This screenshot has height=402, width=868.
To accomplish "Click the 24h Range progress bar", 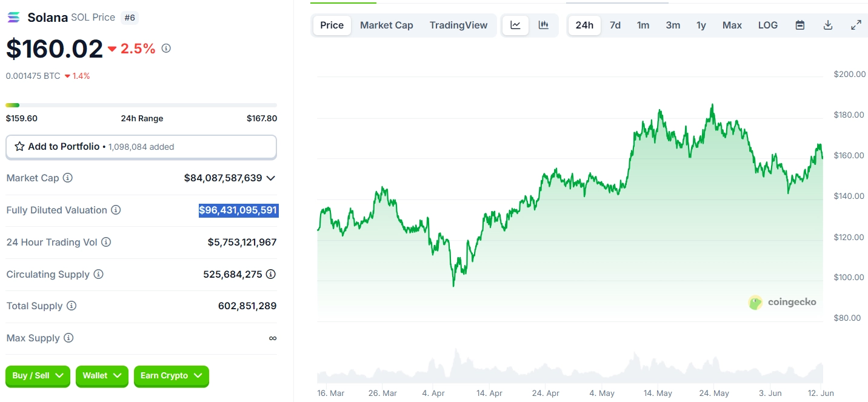I will coord(141,106).
